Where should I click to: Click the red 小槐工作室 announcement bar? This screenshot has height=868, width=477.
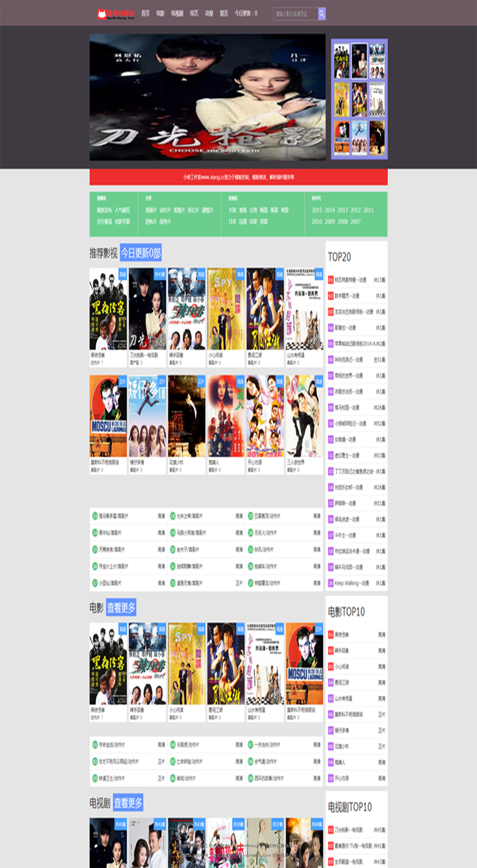(x=238, y=177)
